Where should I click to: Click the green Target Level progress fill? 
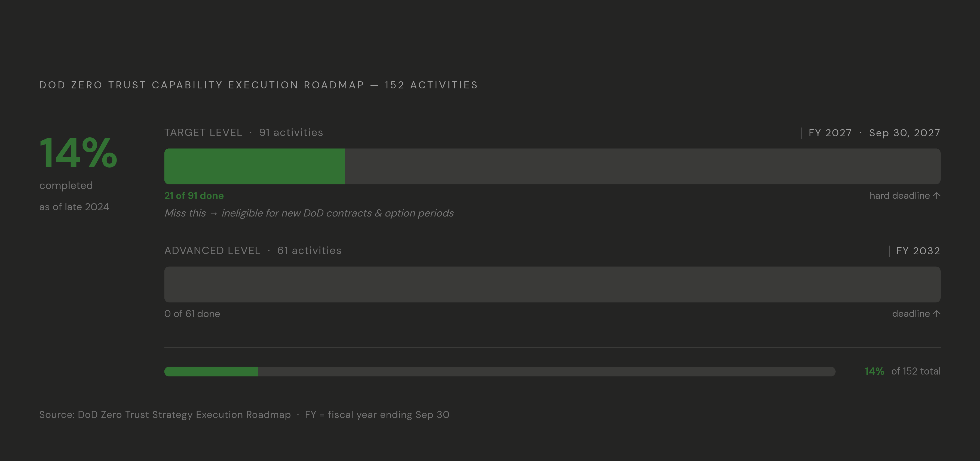255,166
